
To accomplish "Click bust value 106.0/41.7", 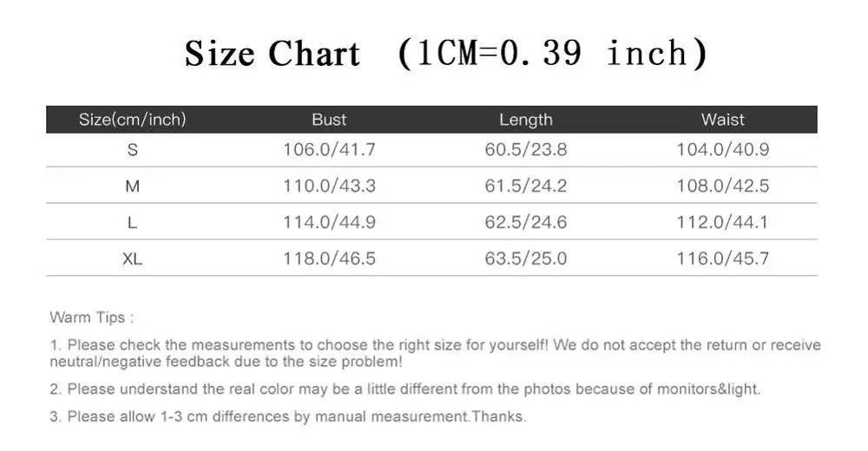I will (329, 149).
